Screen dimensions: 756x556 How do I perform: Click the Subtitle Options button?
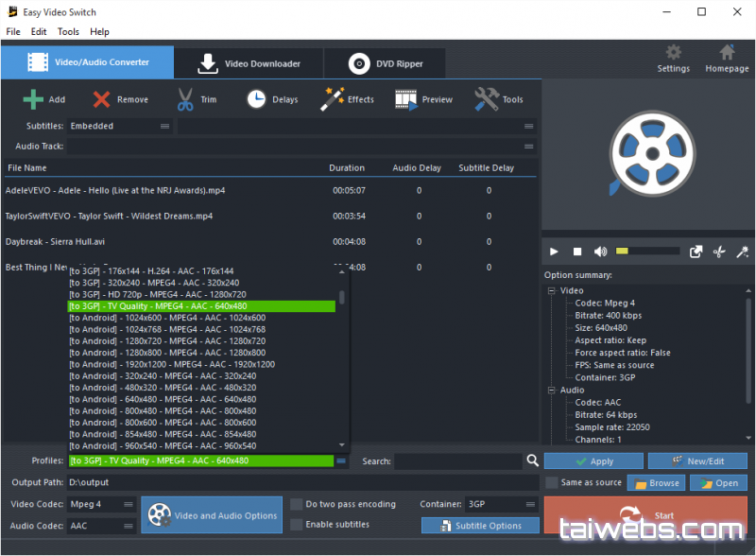click(x=479, y=526)
